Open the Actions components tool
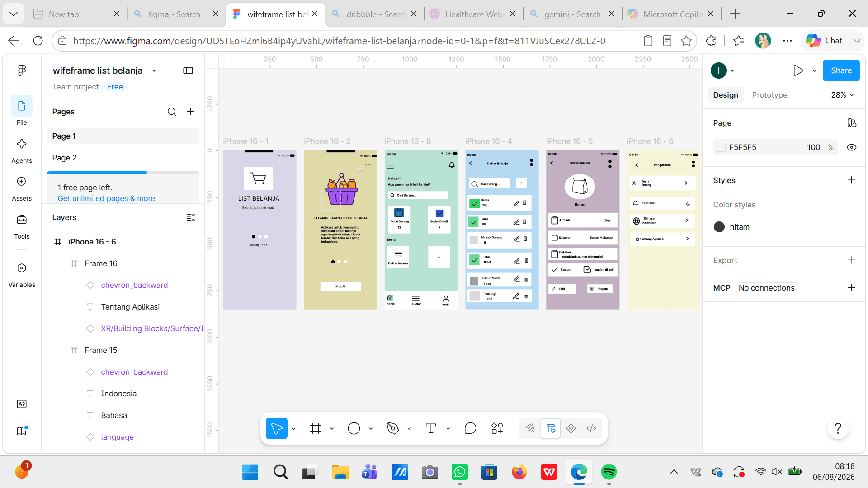Image resolution: width=868 pixels, height=488 pixels. point(497,428)
